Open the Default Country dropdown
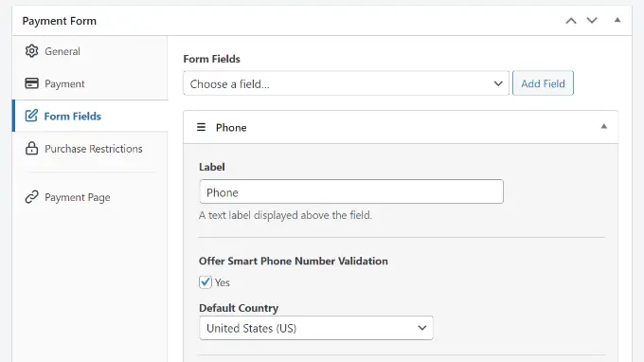This screenshot has height=362, width=644. (316, 328)
